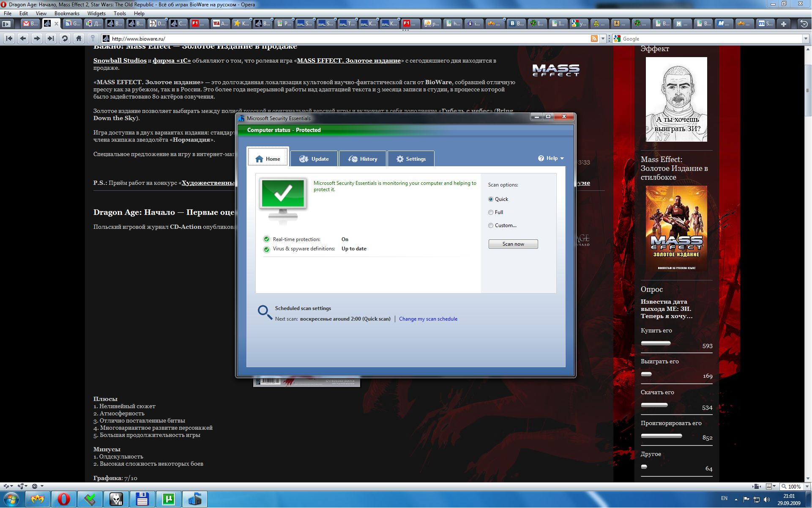Switch to the Gmail tab

[x=30, y=24]
